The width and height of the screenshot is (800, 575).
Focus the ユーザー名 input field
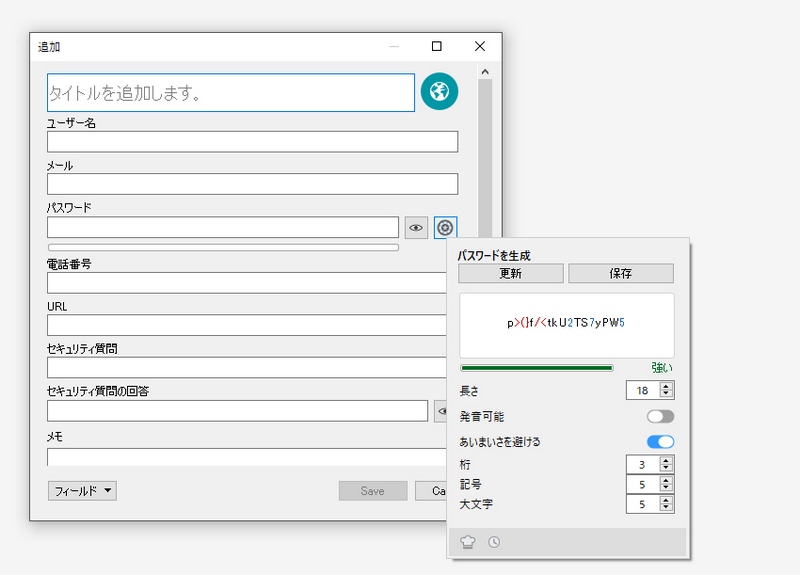253,141
